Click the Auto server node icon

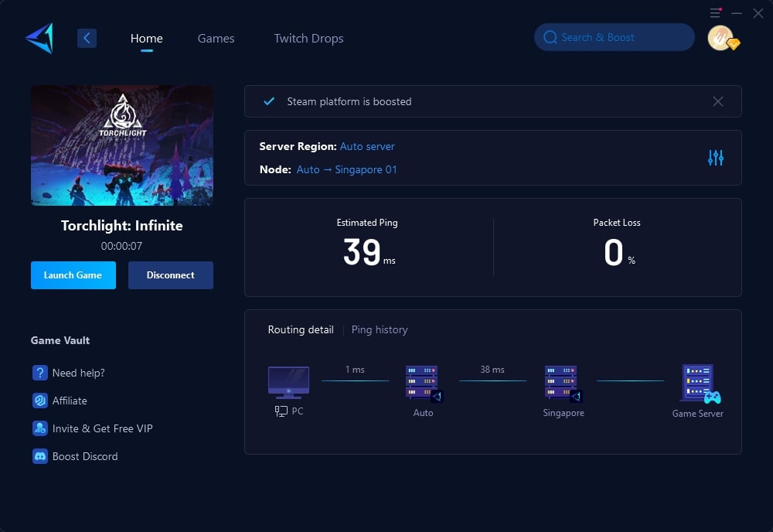click(x=424, y=384)
